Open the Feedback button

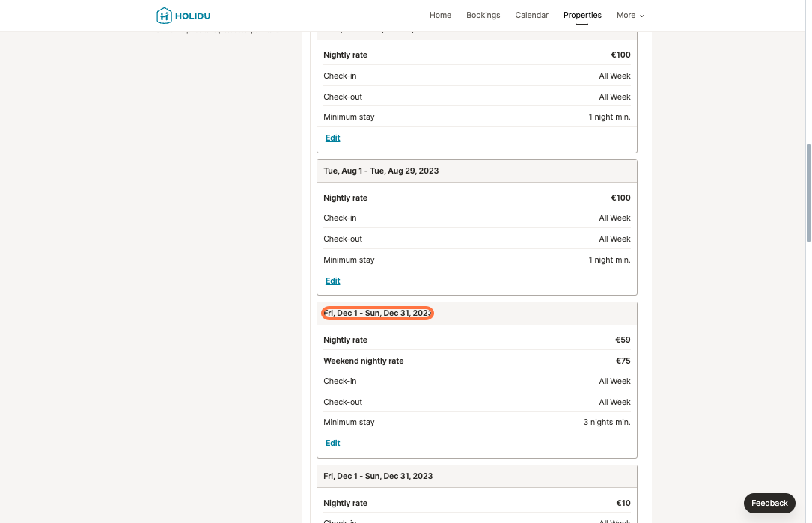pos(769,503)
